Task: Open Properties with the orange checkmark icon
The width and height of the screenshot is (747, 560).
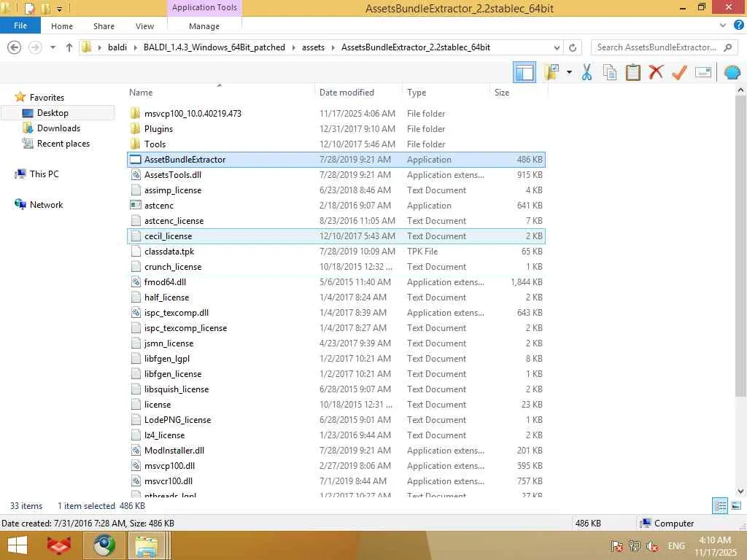Action: click(679, 72)
